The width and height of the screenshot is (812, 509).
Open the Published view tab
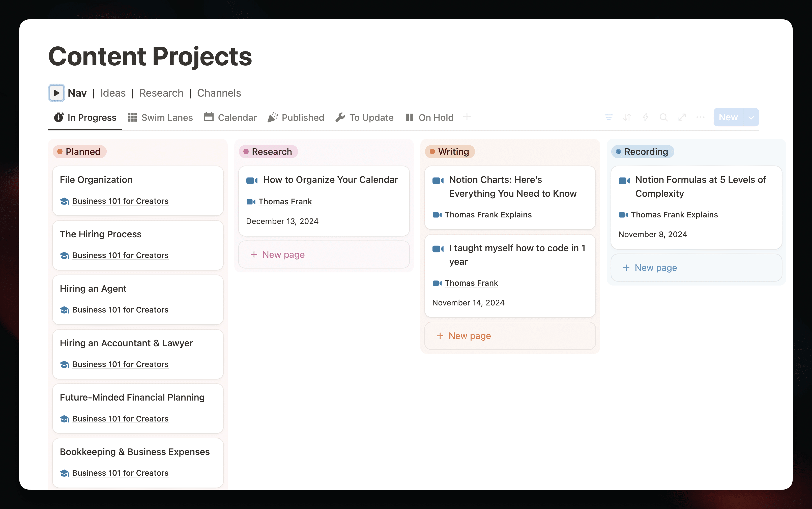click(x=296, y=118)
